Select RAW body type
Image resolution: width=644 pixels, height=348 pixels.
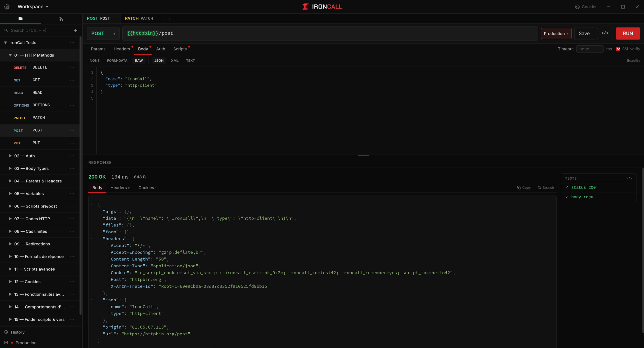click(139, 61)
